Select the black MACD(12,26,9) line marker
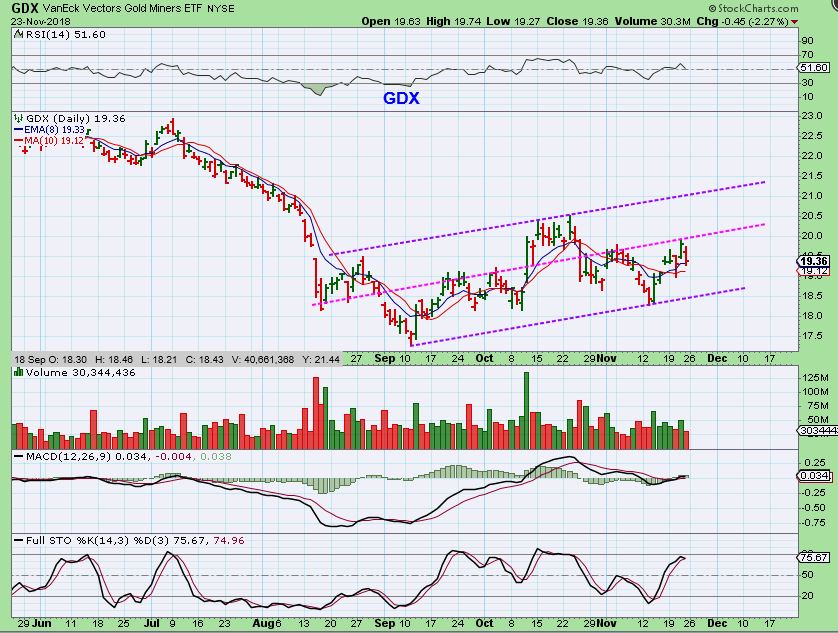Viewport: 838px width, 633px height. [x=19, y=457]
